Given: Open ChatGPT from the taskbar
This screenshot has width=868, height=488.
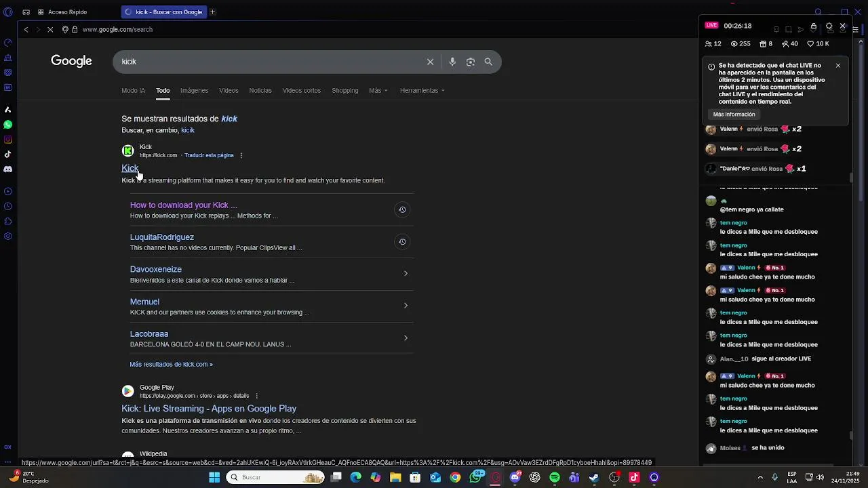Looking at the screenshot, I should pyautogui.click(x=535, y=477).
